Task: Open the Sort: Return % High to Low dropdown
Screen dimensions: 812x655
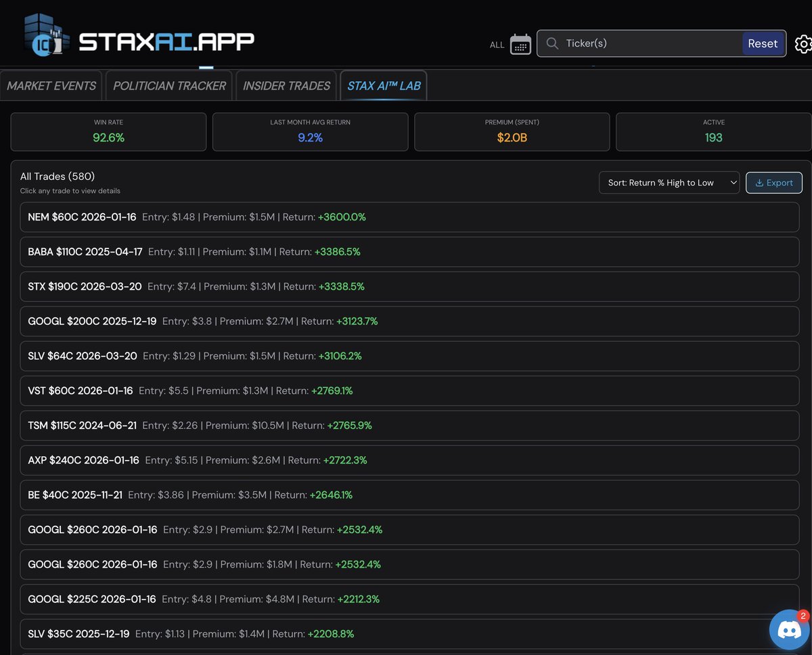Action: [x=669, y=183]
